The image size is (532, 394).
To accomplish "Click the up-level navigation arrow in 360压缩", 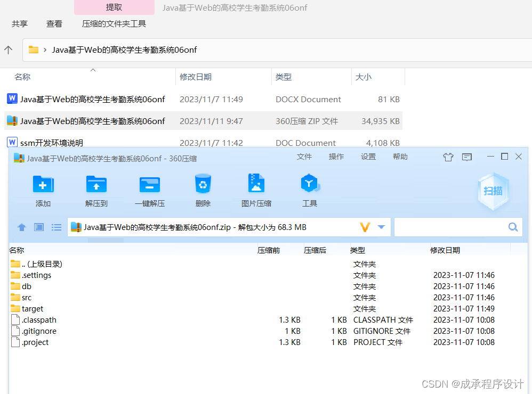I will pyautogui.click(x=21, y=227).
